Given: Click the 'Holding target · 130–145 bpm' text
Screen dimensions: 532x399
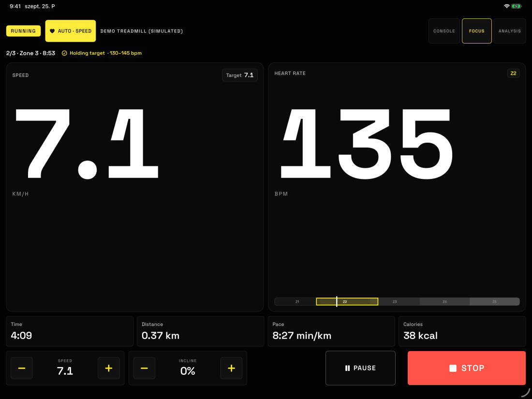Looking at the screenshot, I should coord(105,53).
